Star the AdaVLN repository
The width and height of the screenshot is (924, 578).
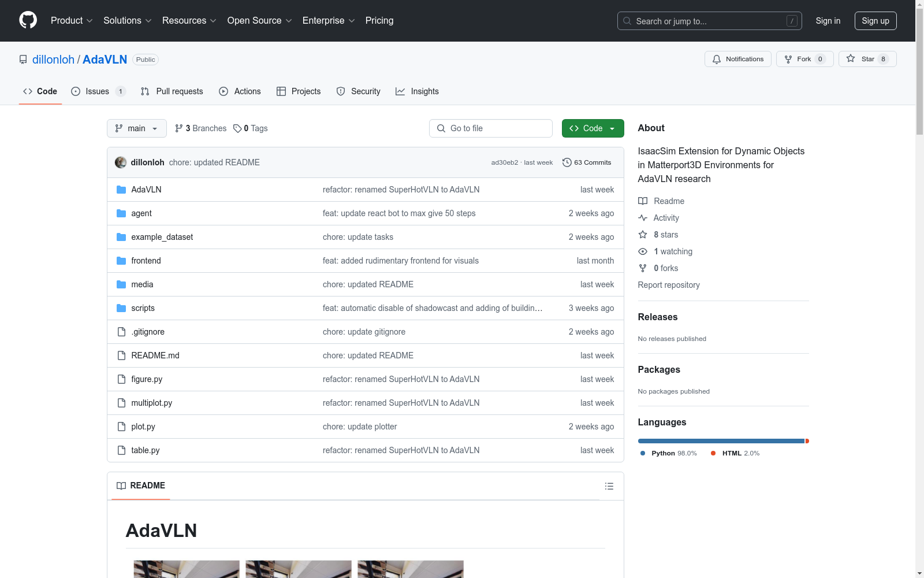pos(867,59)
